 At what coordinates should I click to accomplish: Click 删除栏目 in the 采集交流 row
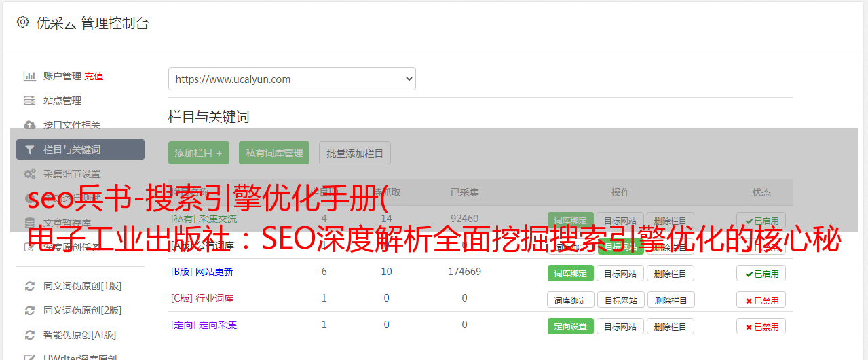671,220
